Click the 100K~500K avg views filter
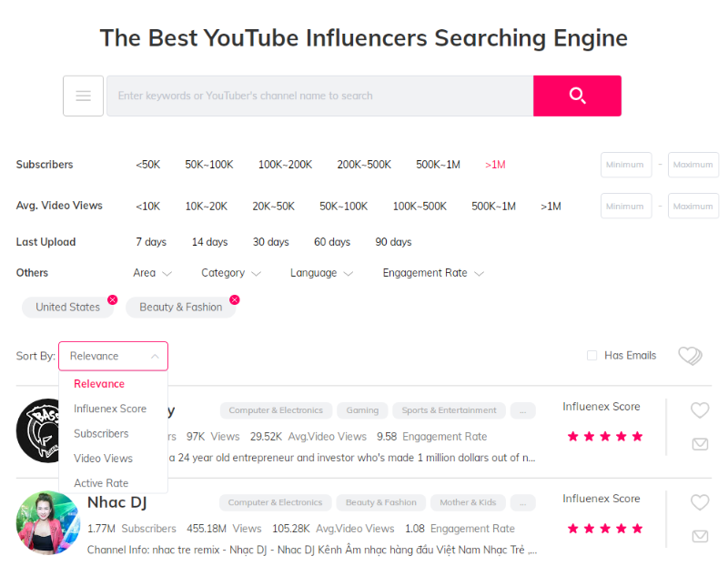The height and width of the screenshot is (566, 728). (x=420, y=207)
